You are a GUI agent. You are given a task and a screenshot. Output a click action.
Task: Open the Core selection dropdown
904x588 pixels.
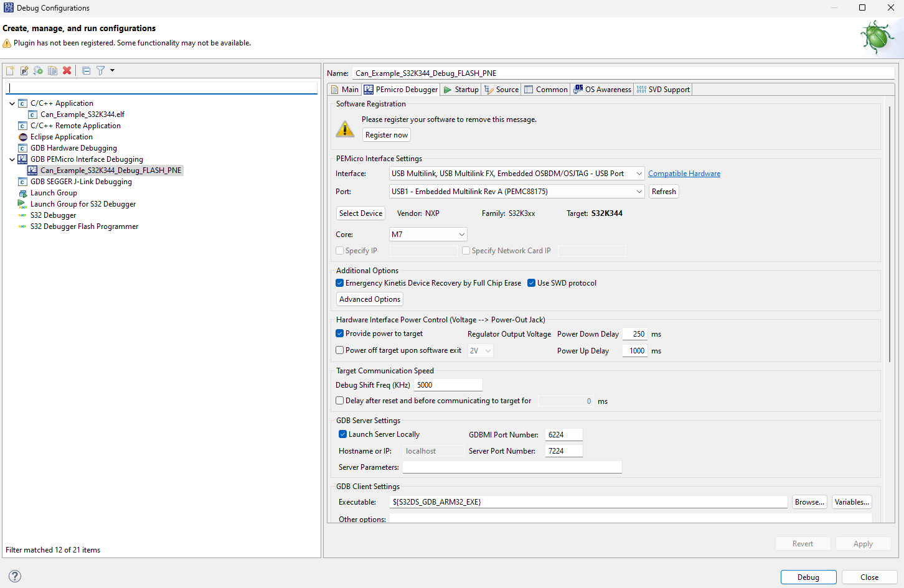(x=462, y=234)
